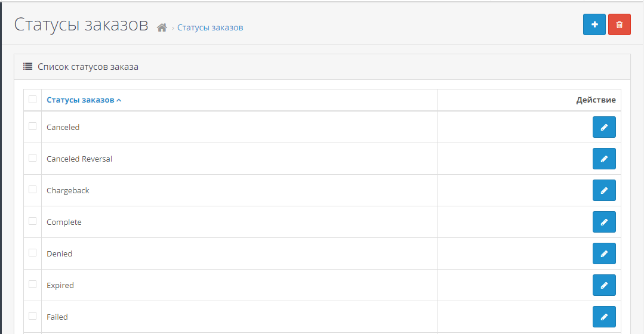
Task: Click the Статусы заказов breadcrumb link
Action: (x=210, y=27)
